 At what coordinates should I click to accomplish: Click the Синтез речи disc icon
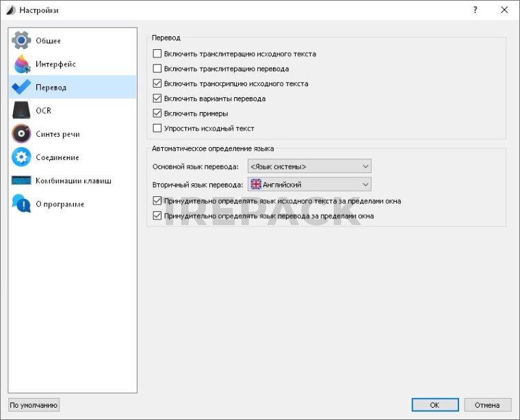(22, 134)
